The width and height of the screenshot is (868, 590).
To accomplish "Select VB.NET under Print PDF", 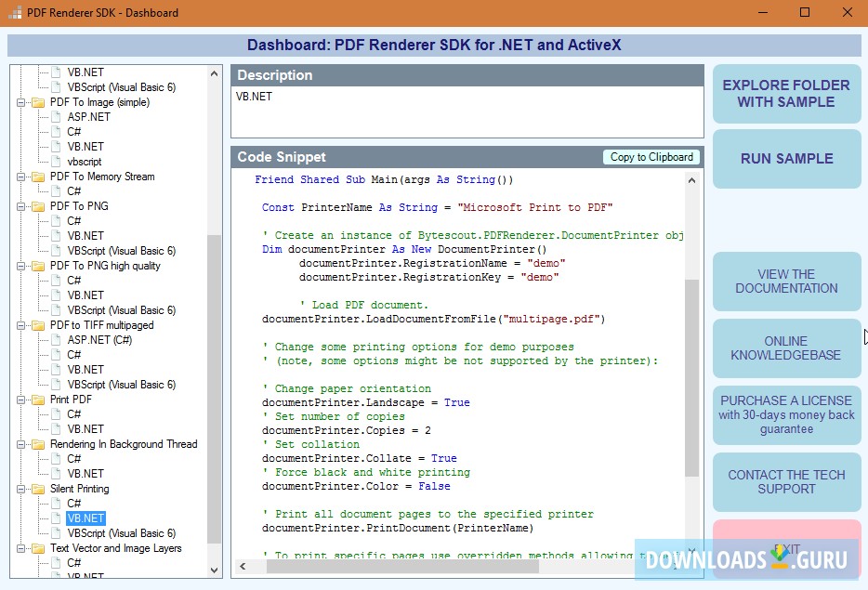I will tap(85, 429).
